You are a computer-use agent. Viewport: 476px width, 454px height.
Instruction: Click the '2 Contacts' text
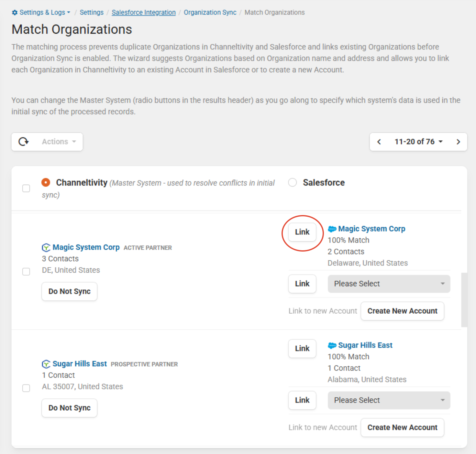tap(346, 252)
